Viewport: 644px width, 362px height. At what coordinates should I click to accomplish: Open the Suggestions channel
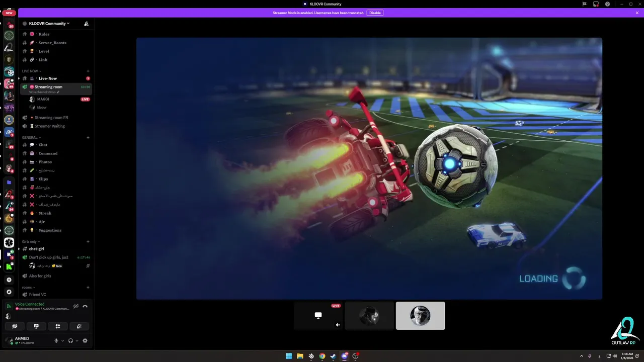click(56, 230)
